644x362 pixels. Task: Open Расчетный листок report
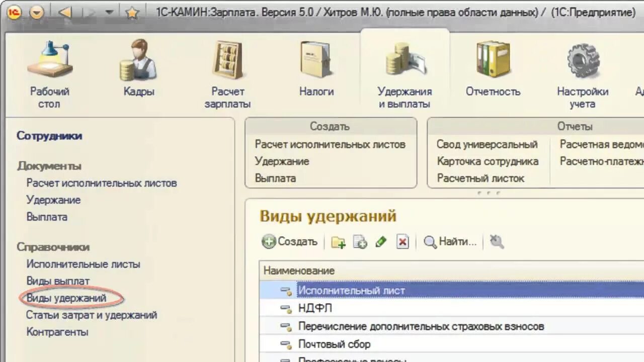click(x=480, y=178)
